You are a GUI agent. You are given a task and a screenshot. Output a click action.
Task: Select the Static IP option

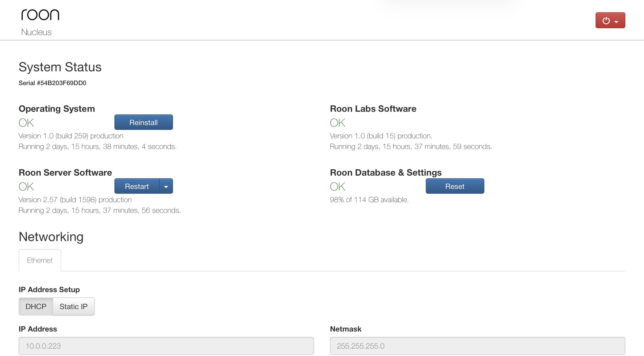pos(73,307)
